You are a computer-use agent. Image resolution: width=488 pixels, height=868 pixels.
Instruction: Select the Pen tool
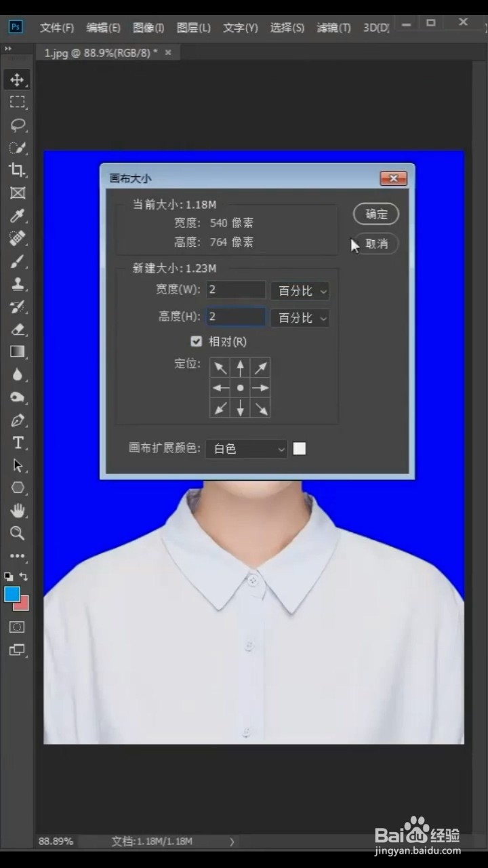17,420
